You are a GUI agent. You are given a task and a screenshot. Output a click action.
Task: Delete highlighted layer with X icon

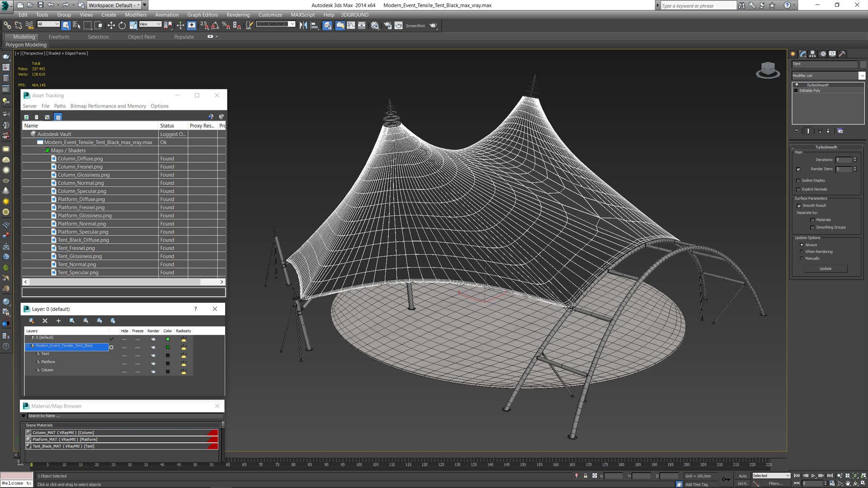45,321
